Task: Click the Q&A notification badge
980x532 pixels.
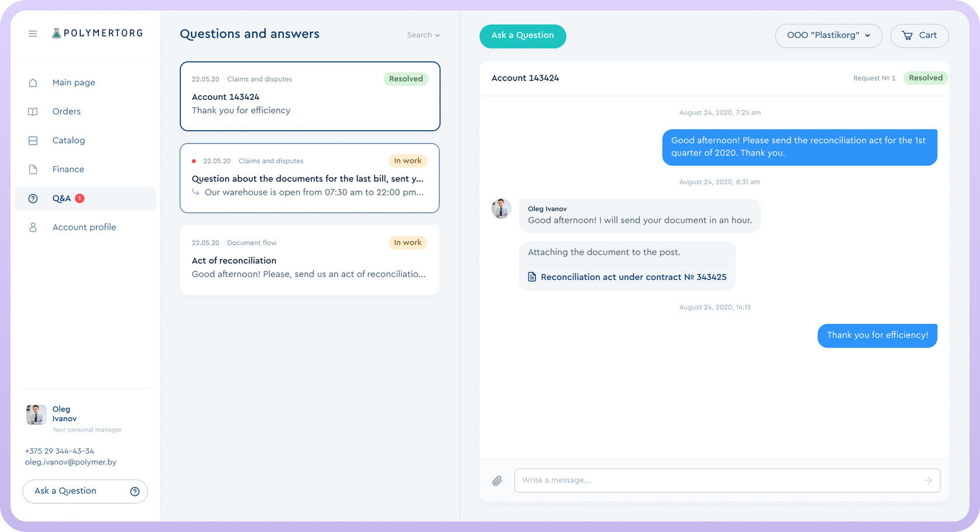Action: 80,198
